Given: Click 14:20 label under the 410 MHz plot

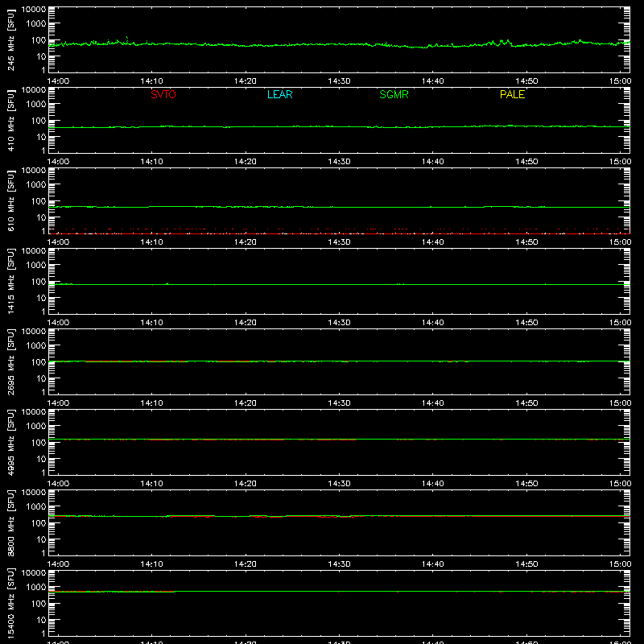Looking at the screenshot, I should [x=246, y=162].
